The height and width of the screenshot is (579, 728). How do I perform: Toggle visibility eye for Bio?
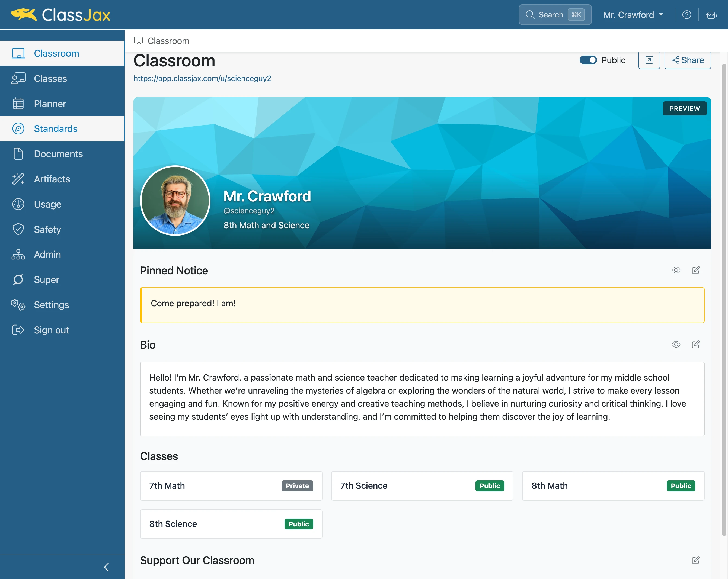(676, 344)
